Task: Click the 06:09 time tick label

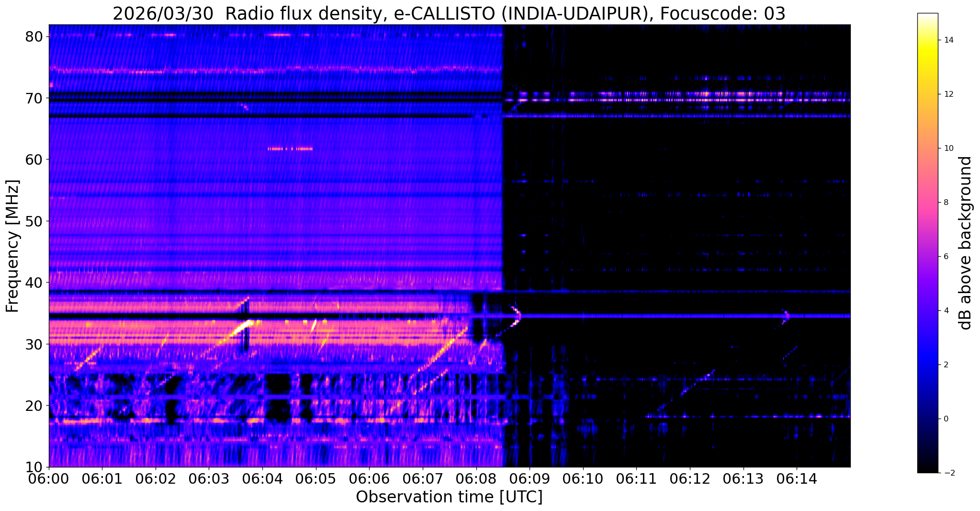Action: click(x=529, y=478)
